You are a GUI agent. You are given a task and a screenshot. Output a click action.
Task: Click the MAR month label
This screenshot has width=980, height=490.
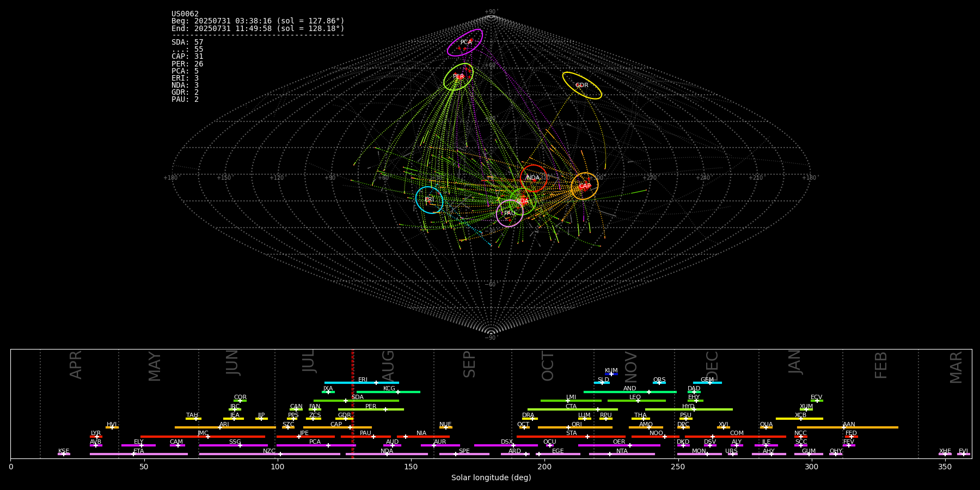tap(956, 367)
